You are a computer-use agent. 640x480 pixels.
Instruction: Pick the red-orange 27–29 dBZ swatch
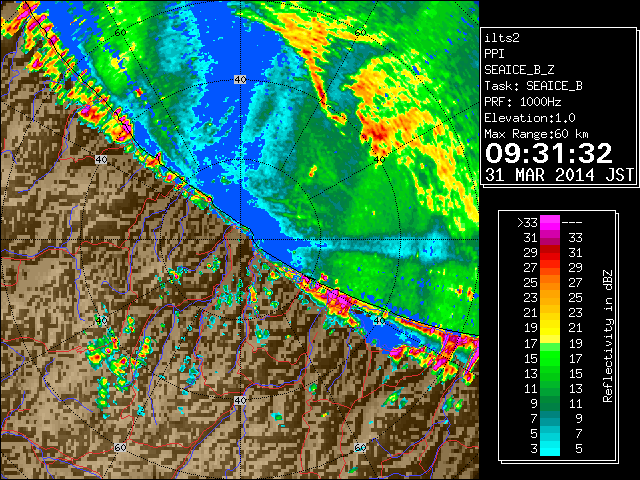pyautogui.click(x=550, y=268)
